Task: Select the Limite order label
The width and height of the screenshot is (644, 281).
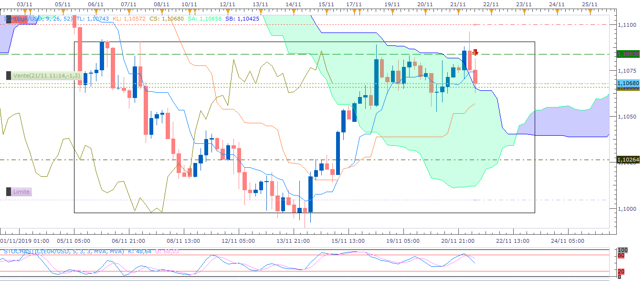Action: pos(21,192)
